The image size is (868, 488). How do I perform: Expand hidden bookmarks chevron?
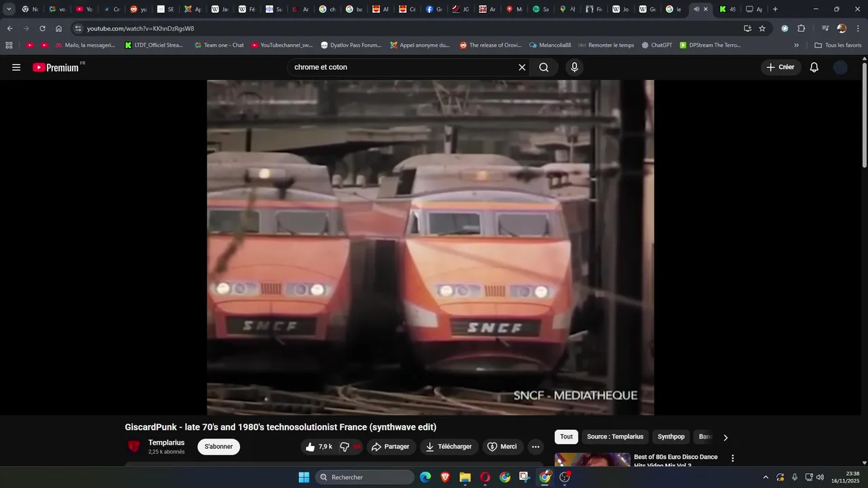coord(797,45)
